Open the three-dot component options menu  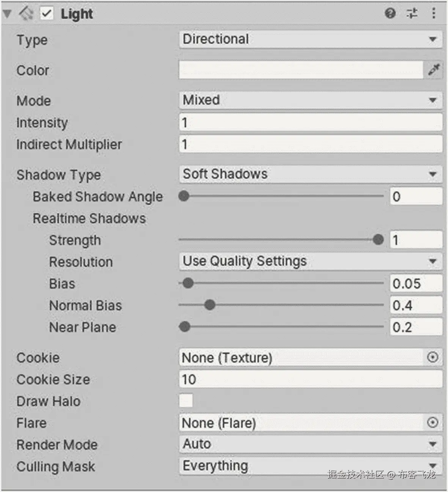(x=434, y=13)
